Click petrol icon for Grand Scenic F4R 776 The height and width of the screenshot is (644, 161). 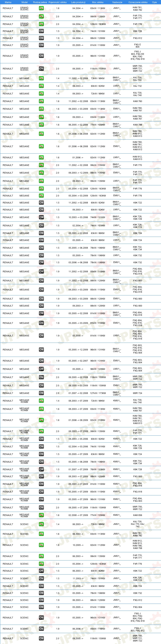41,24
